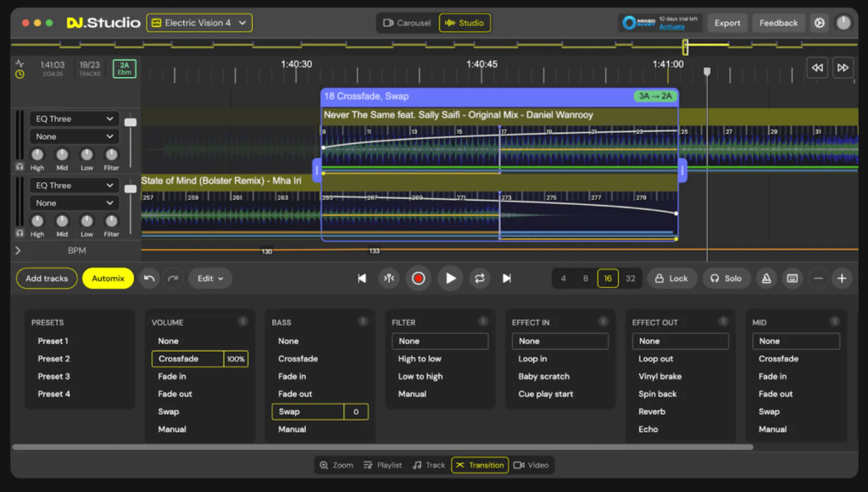Open the Zoom tab at bottom

(x=337, y=465)
